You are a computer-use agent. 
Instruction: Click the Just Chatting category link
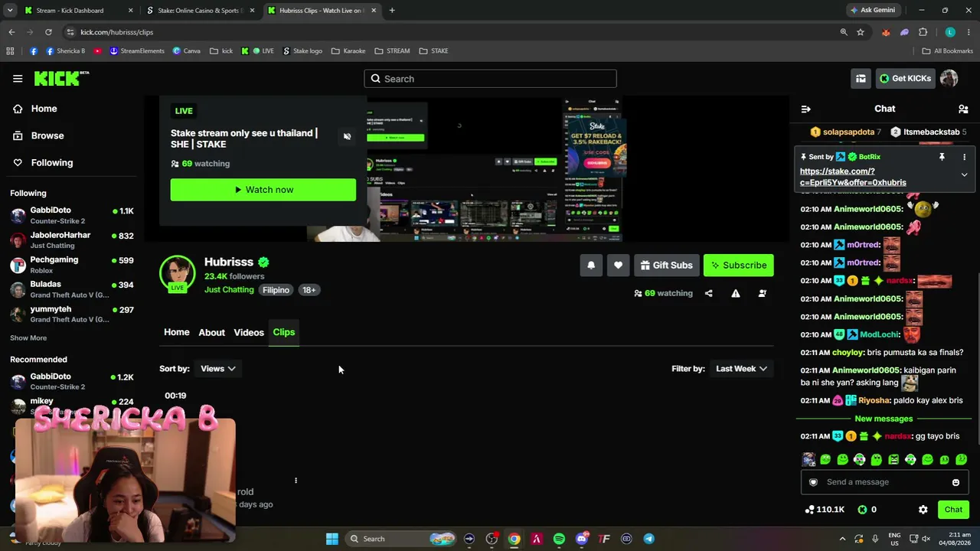click(x=229, y=290)
